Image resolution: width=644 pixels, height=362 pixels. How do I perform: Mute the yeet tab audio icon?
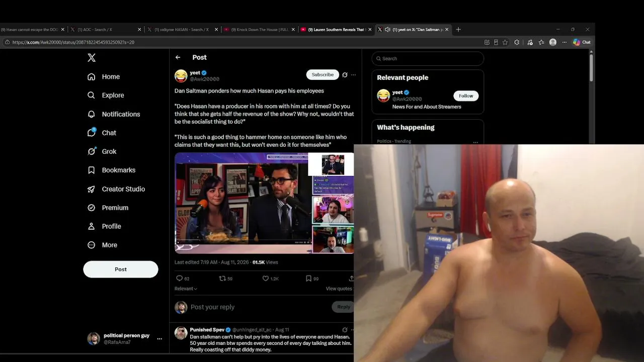(387, 30)
